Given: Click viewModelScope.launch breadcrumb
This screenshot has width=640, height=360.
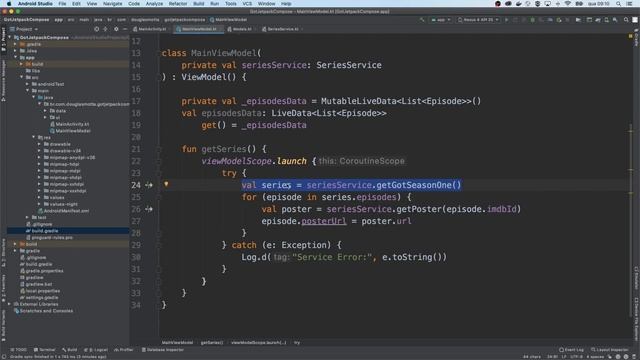Looking at the screenshot, I should pos(259,342).
